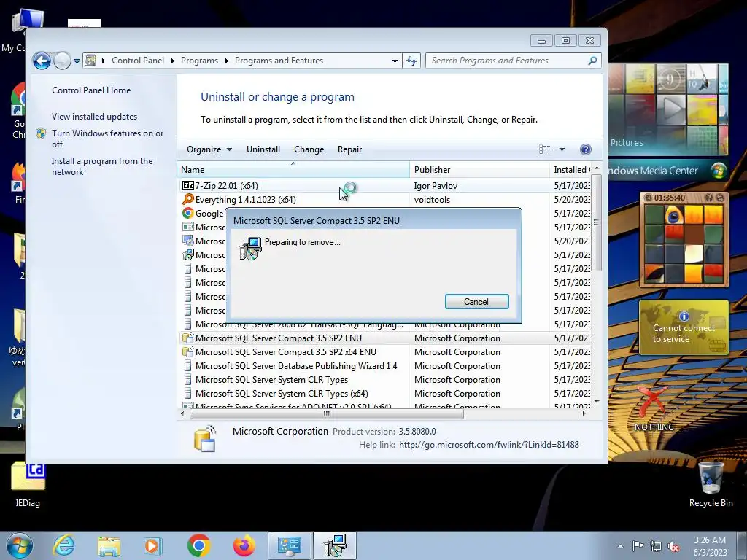Click the 7-Zip program icon
Screen dimensions: 747x560
[187, 185]
